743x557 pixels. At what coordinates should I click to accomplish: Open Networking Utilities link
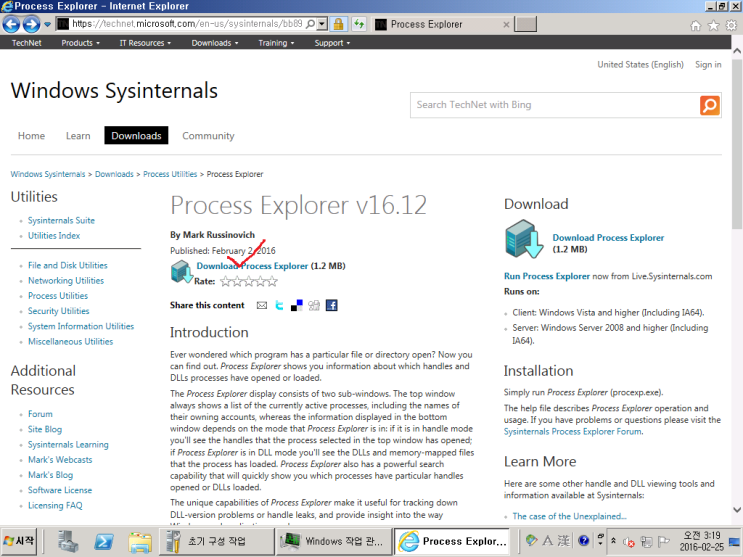point(66,281)
